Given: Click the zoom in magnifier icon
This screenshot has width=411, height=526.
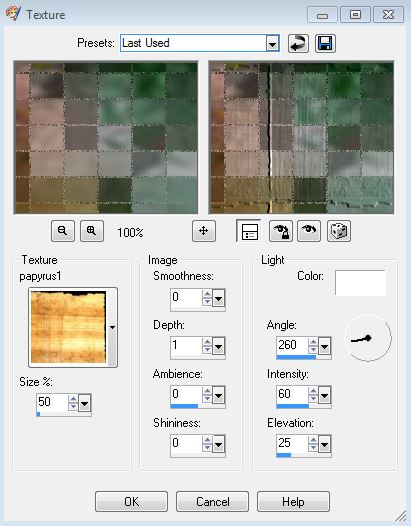Looking at the screenshot, I should (x=92, y=231).
